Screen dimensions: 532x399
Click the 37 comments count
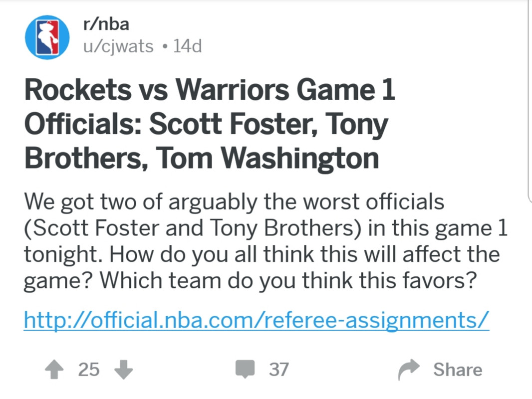278,369
